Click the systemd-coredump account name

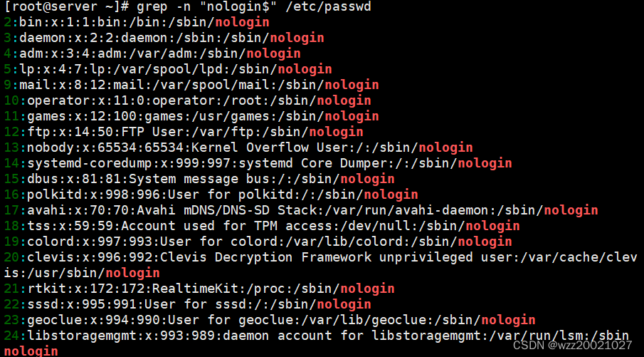click(x=90, y=163)
